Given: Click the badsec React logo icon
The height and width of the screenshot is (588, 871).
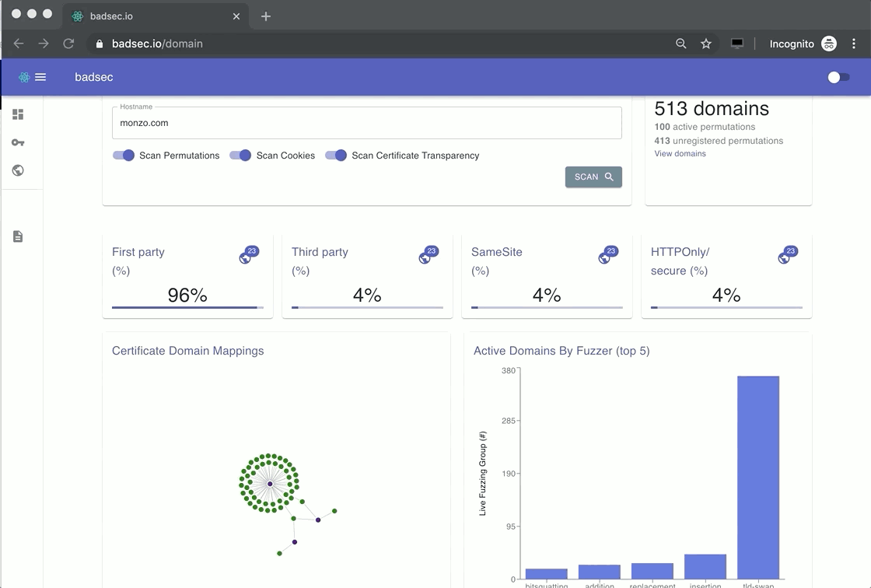Looking at the screenshot, I should [24, 77].
